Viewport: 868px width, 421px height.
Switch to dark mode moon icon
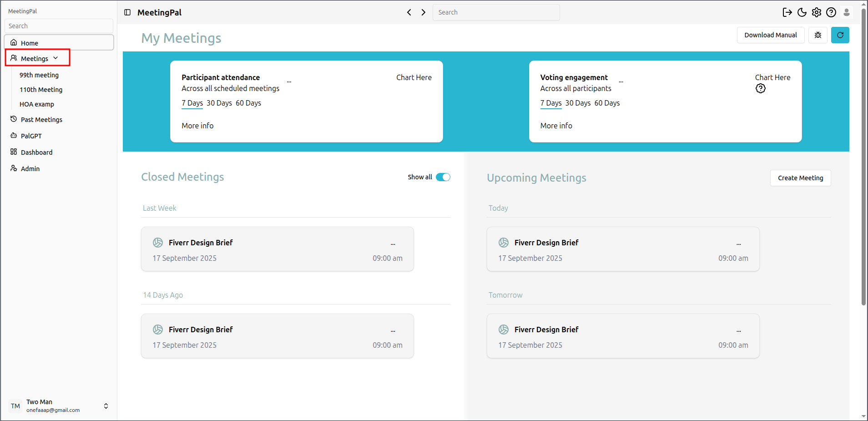pos(802,12)
